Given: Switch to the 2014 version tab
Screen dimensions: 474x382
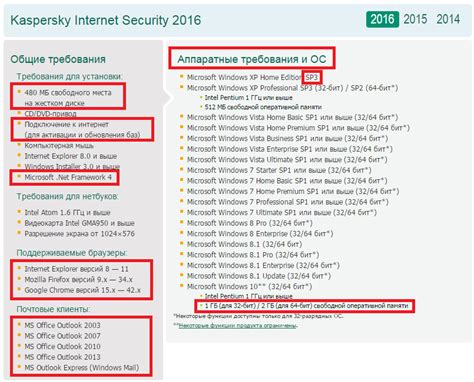Looking at the screenshot, I should pyautogui.click(x=448, y=19).
